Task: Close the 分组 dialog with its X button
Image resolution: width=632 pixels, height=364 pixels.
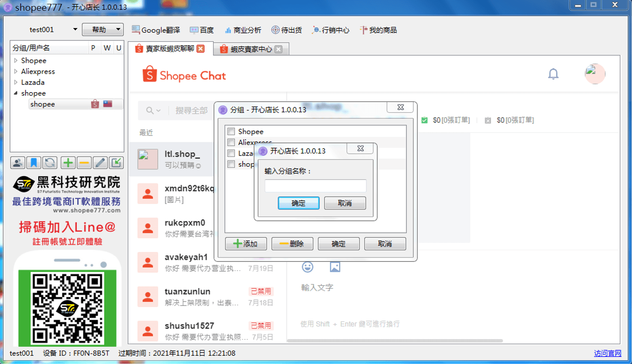Action: click(x=401, y=107)
